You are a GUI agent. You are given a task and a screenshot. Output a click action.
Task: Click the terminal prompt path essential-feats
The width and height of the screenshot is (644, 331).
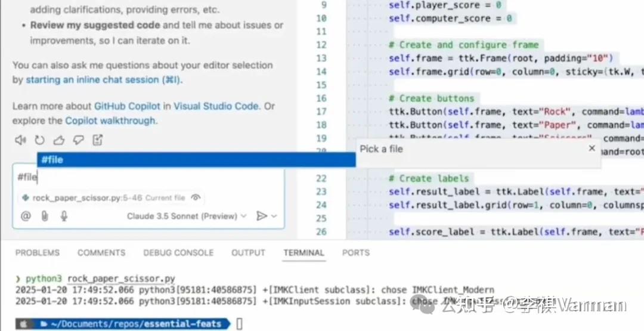(x=182, y=324)
